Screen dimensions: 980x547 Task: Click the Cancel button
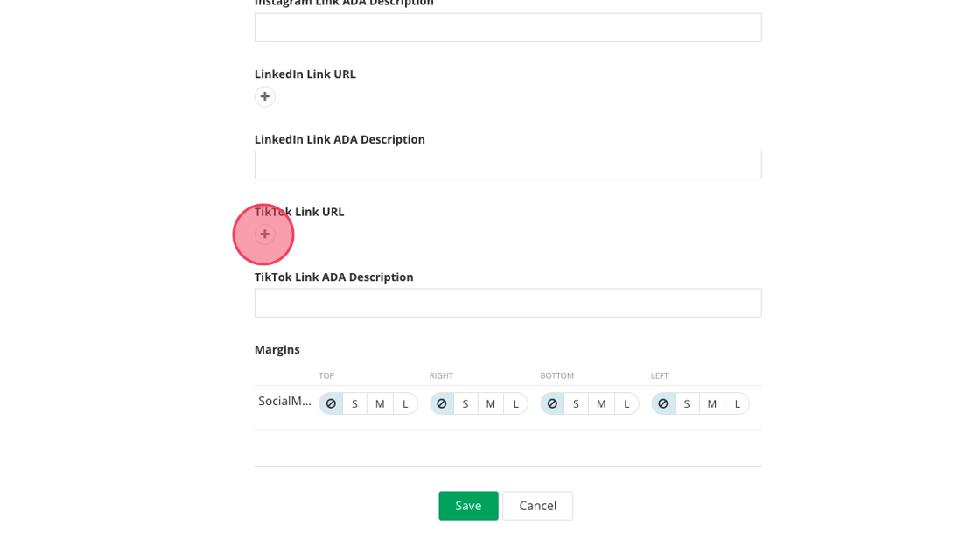[x=537, y=506]
